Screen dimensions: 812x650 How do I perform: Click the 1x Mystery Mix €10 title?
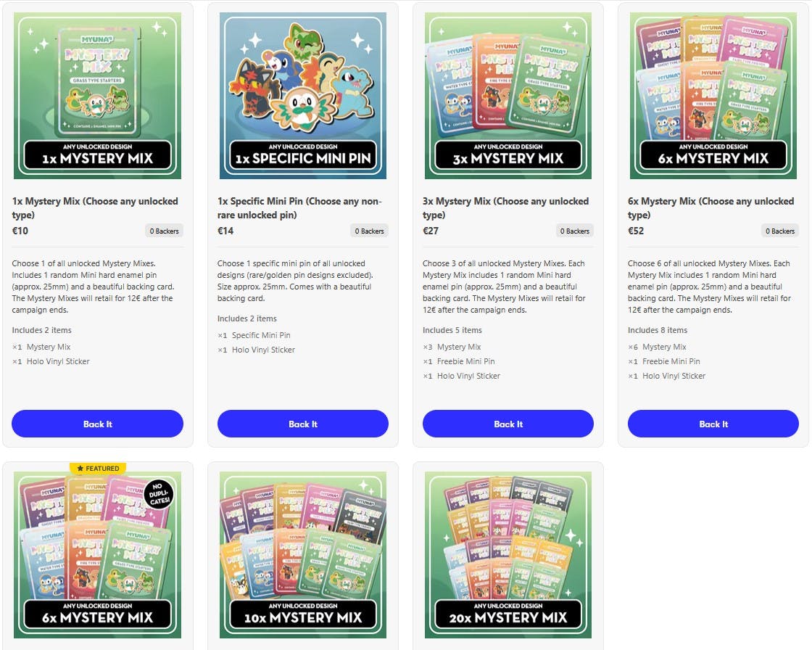pyautogui.click(x=95, y=208)
